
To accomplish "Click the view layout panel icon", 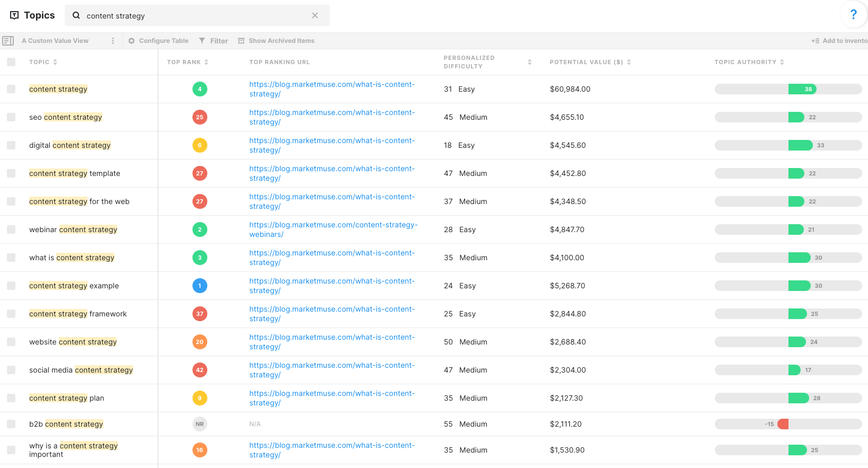I will 8,41.
